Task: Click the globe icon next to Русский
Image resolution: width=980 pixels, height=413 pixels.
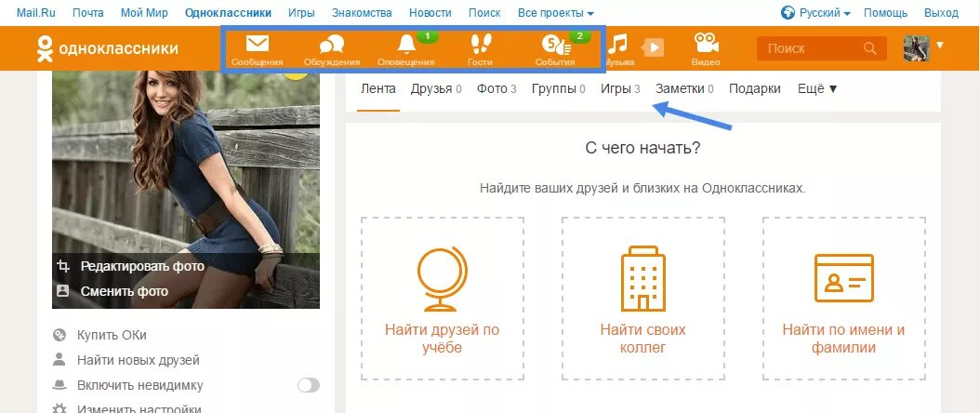Action: click(788, 12)
